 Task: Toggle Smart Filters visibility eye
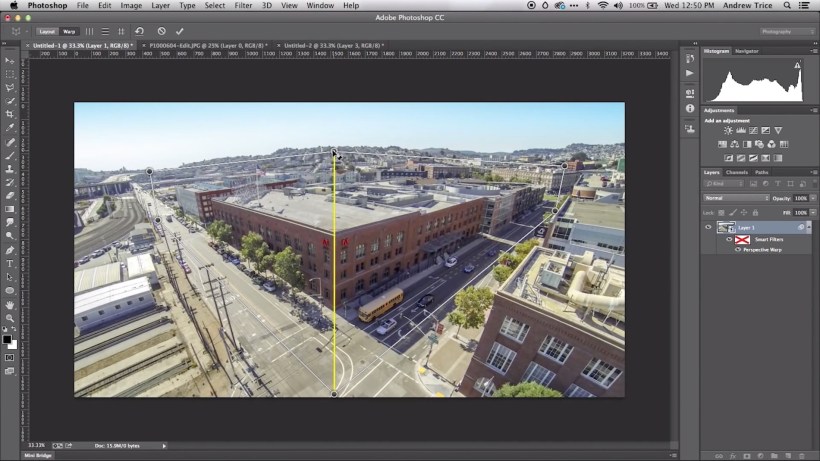click(x=729, y=240)
